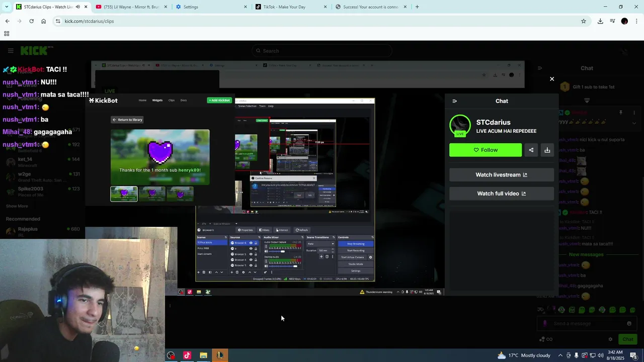Viewport: 644px width, 362px height.
Task: Send the message with the green Chat button
Action: pyautogui.click(x=627, y=339)
